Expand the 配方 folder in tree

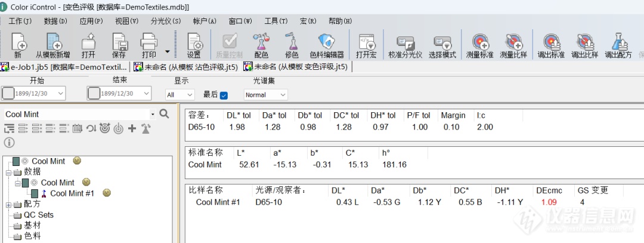[8, 204]
